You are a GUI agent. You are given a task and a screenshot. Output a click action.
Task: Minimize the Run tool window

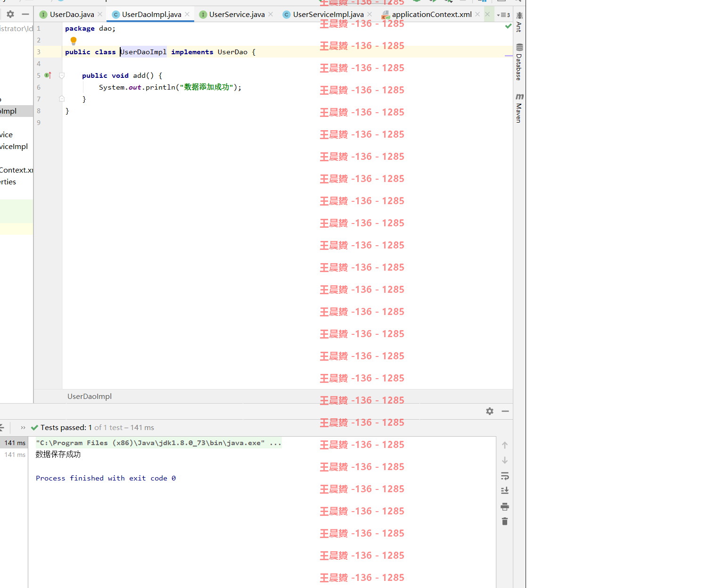[505, 411]
